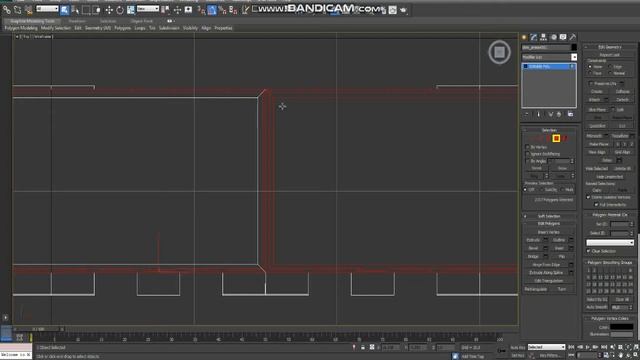Viewport: 640px width, 360px height.
Task: Click the Pin Stack icon
Action: (x=527, y=114)
